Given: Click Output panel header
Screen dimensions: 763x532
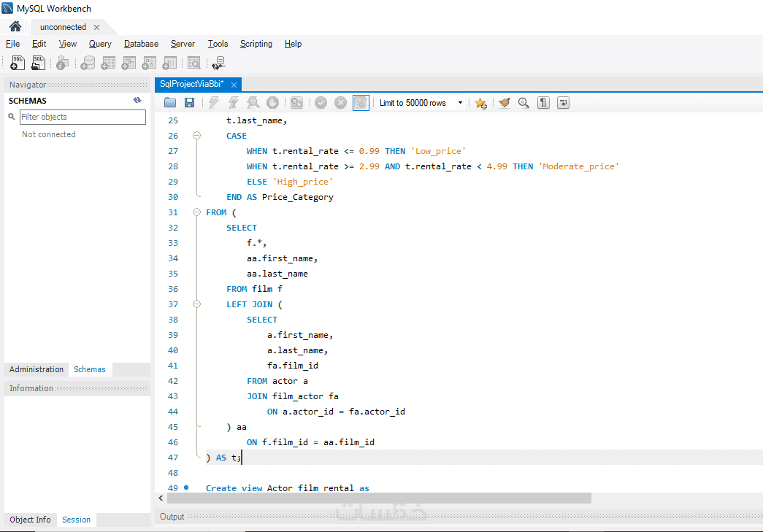Looking at the screenshot, I should 459,517.
